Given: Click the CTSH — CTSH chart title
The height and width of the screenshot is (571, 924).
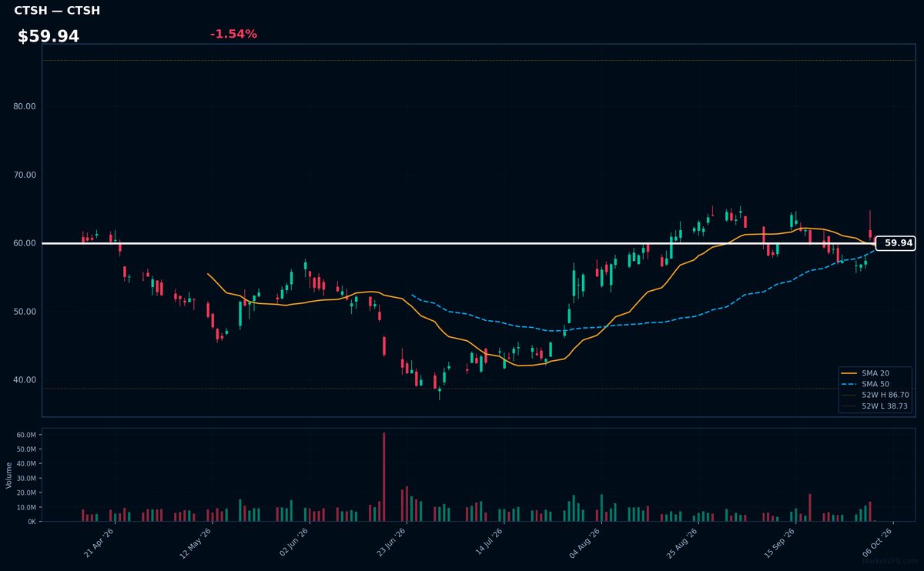Looking at the screenshot, I should [57, 11].
